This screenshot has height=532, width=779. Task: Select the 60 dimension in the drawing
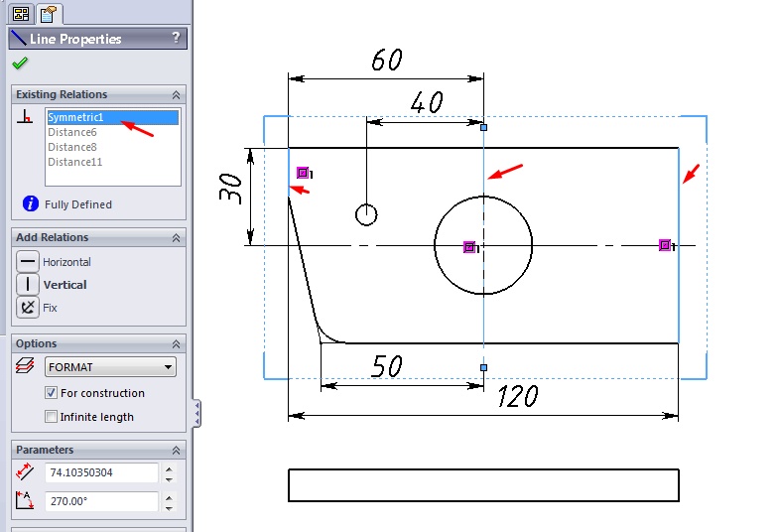(387, 60)
